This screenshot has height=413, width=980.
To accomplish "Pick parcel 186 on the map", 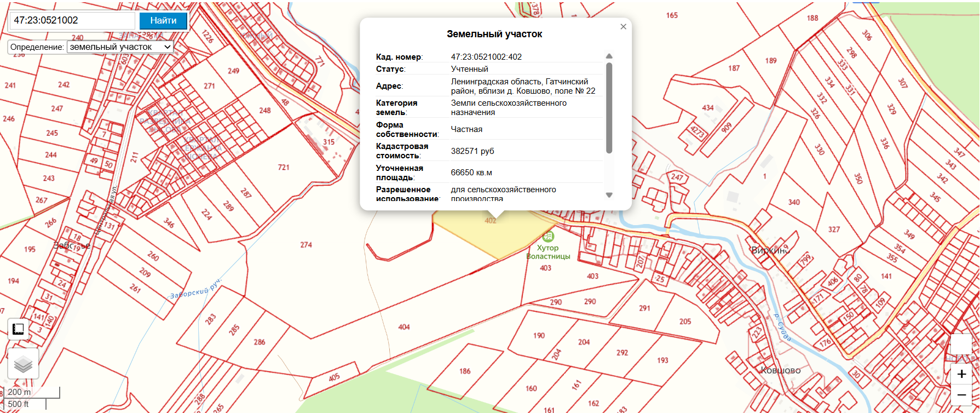I will point(465,371).
